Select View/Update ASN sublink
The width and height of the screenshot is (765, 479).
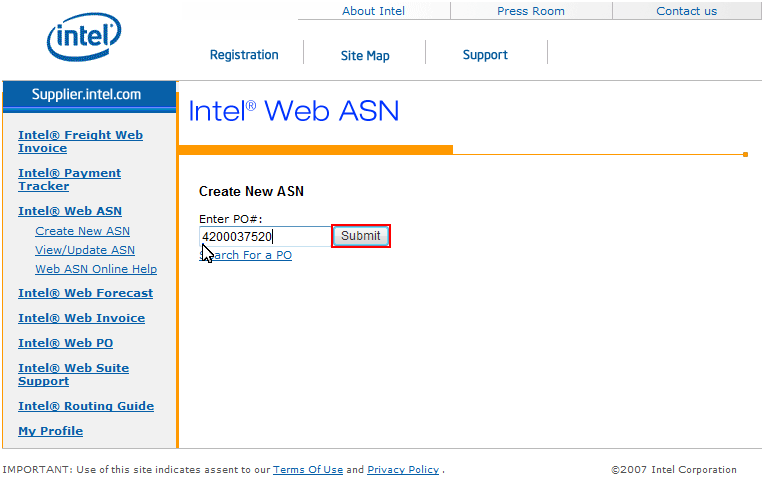coord(85,250)
